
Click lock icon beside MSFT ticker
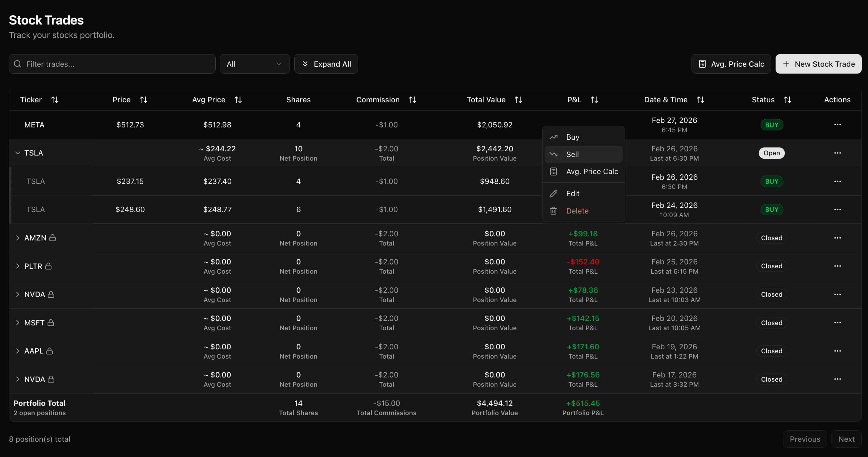tap(51, 323)
